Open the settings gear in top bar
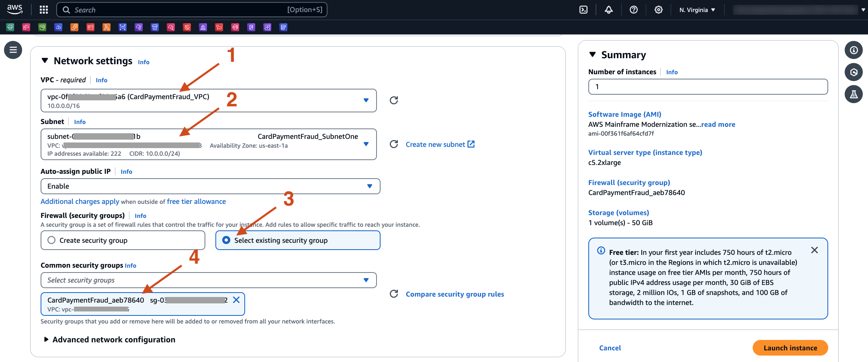Image resolution: width=868 pixels, height=362 pixels. pyautogui.click(x=659, y=10)
